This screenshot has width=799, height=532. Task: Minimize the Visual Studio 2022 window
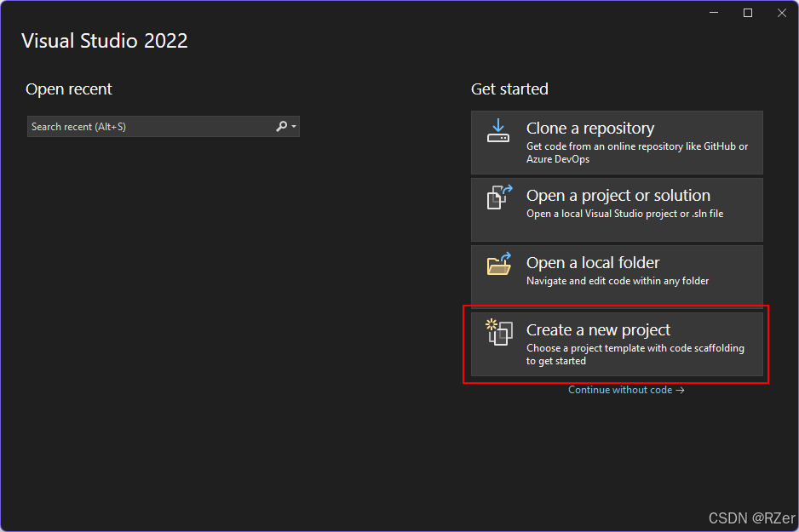click(x=713, y=13)
